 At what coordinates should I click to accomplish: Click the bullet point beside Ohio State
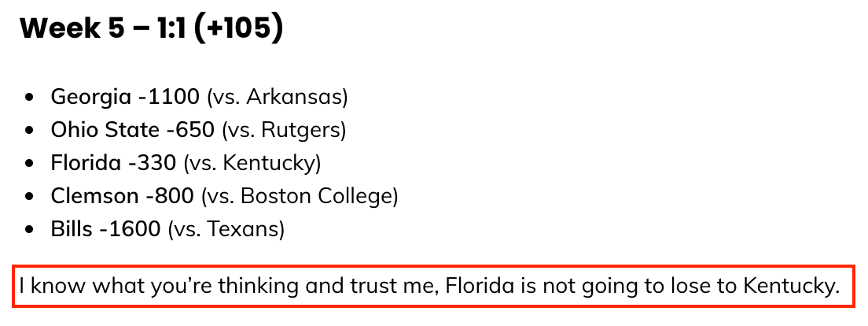[x=30, y=131]
